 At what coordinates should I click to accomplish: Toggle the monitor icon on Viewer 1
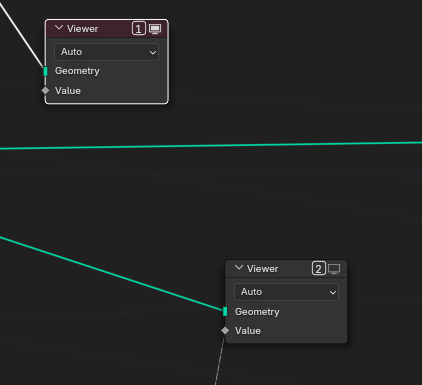tap(155, 29)
